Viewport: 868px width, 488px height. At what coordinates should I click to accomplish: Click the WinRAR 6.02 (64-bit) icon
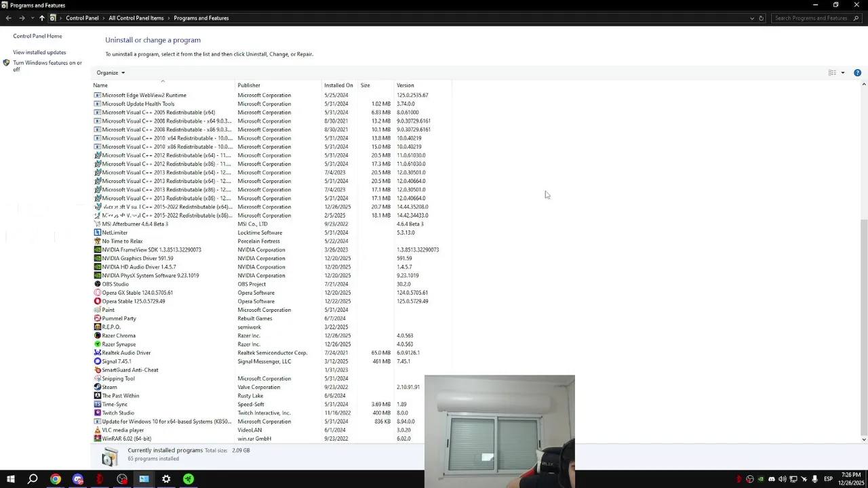tap(97, 439)
